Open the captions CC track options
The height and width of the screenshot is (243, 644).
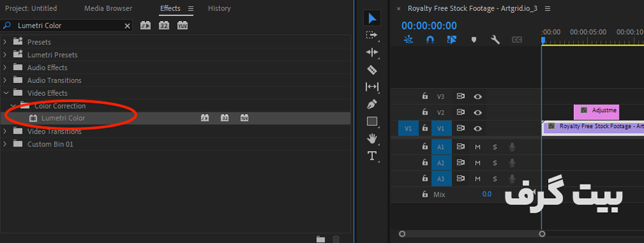click(x=516, y=40)
